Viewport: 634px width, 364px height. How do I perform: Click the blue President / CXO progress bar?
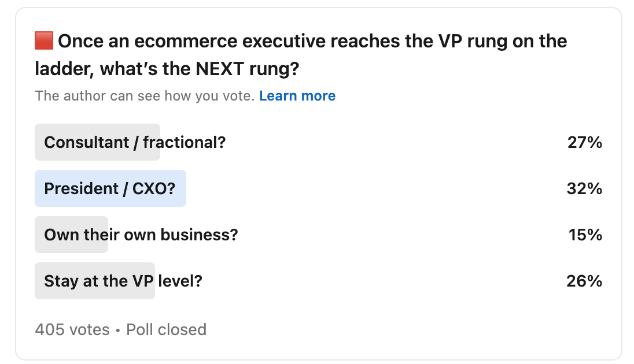coord(110,188)
